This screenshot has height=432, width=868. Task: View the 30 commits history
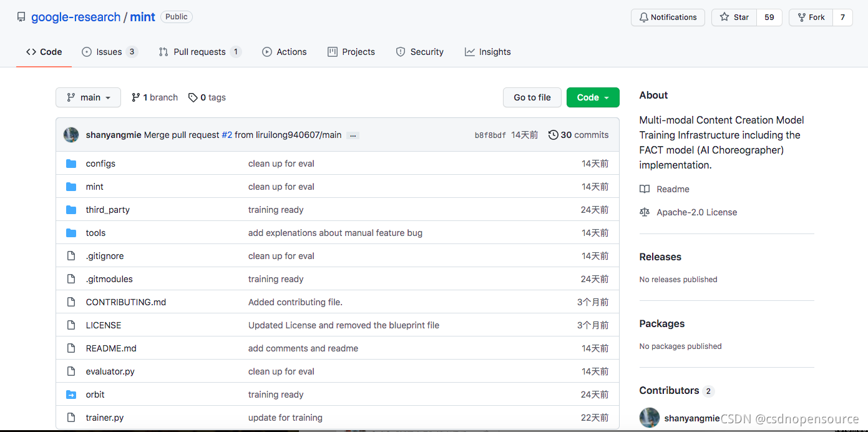click(x=578, y=135)
